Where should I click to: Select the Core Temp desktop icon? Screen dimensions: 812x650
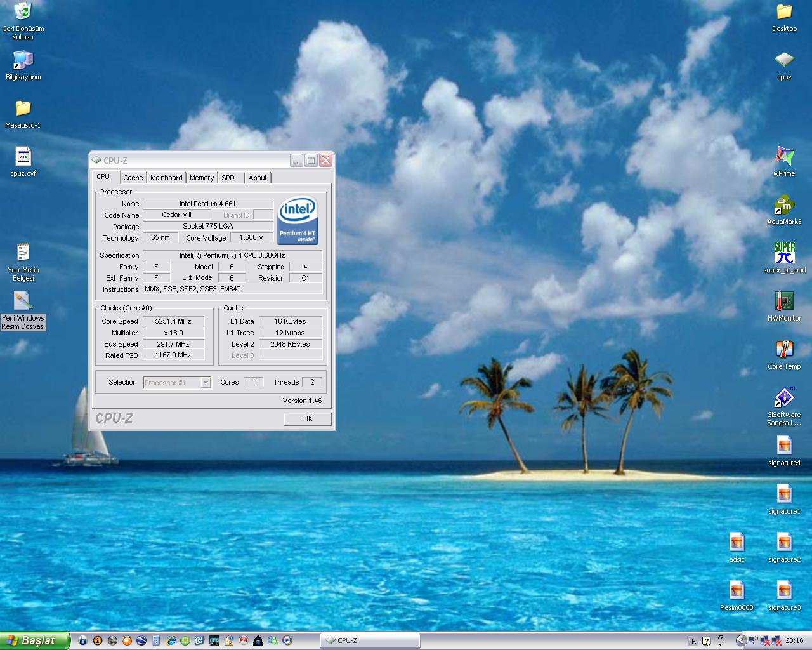pos(784,355)
